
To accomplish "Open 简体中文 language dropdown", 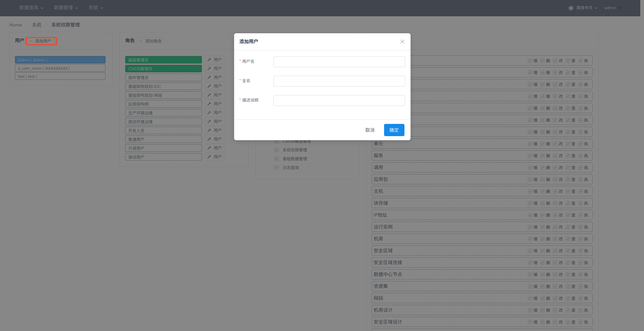I will 587,8.
